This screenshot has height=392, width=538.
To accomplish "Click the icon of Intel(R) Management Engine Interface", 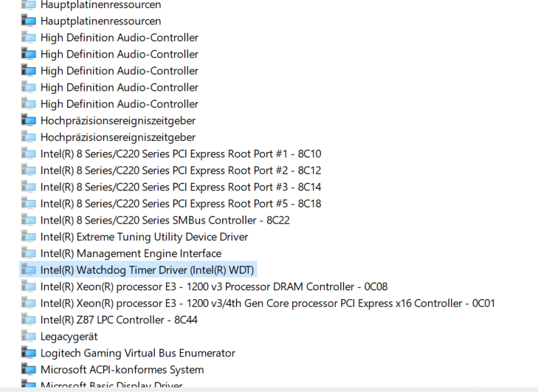I will pos(29,253).
